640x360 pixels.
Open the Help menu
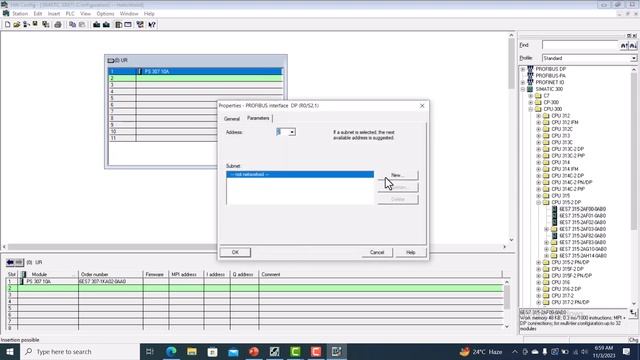[x=149, y=14]
